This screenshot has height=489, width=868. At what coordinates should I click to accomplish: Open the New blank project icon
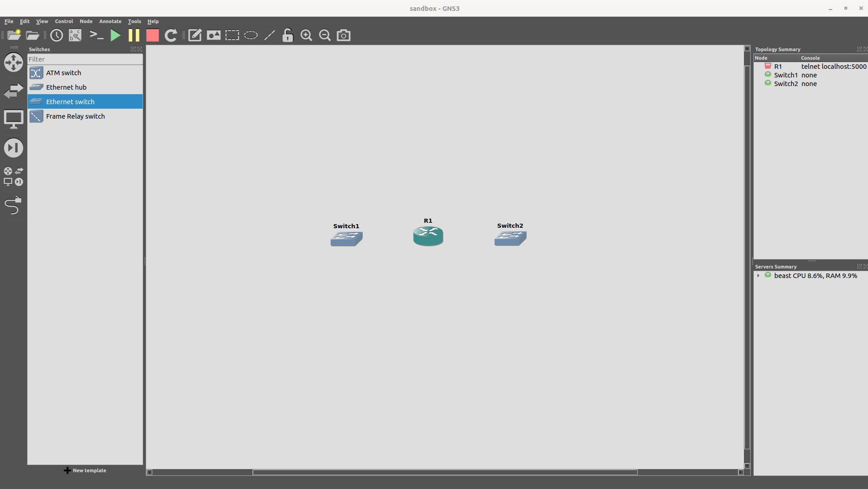[x=14, y=35]
